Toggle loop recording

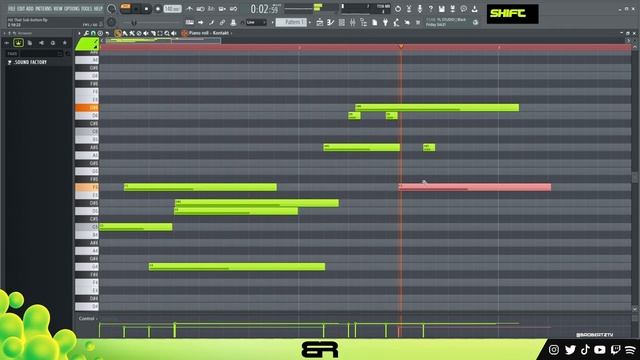point(233,9)
